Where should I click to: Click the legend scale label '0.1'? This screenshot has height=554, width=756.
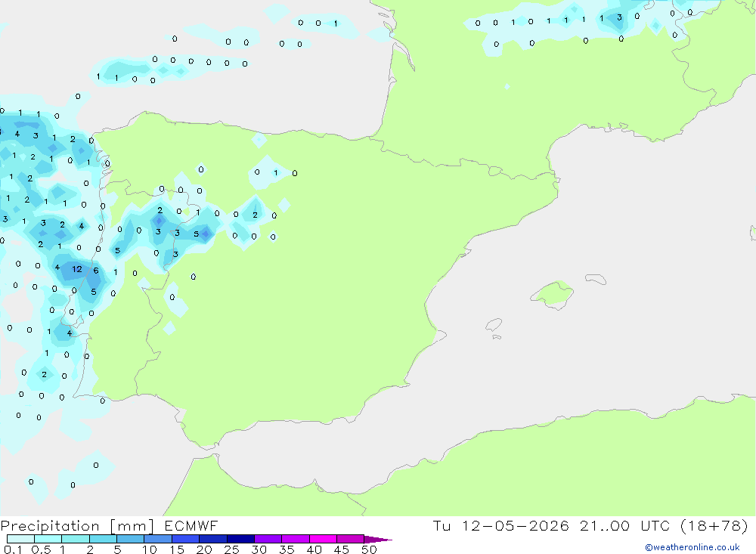click(x=13, y=549)
